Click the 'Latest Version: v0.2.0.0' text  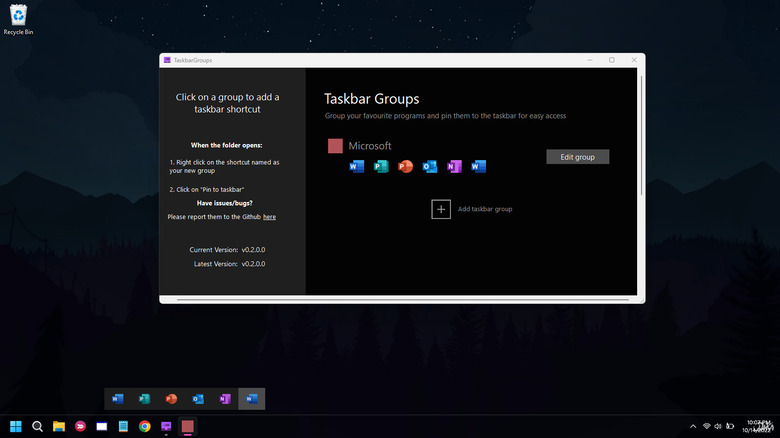[x=229, y=264]
